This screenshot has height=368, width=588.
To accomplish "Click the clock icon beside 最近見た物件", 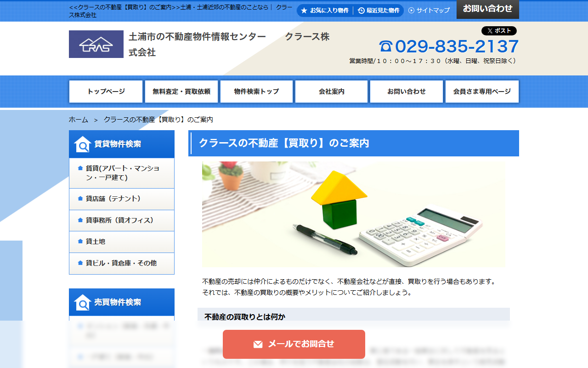I will tap(361, 11).
